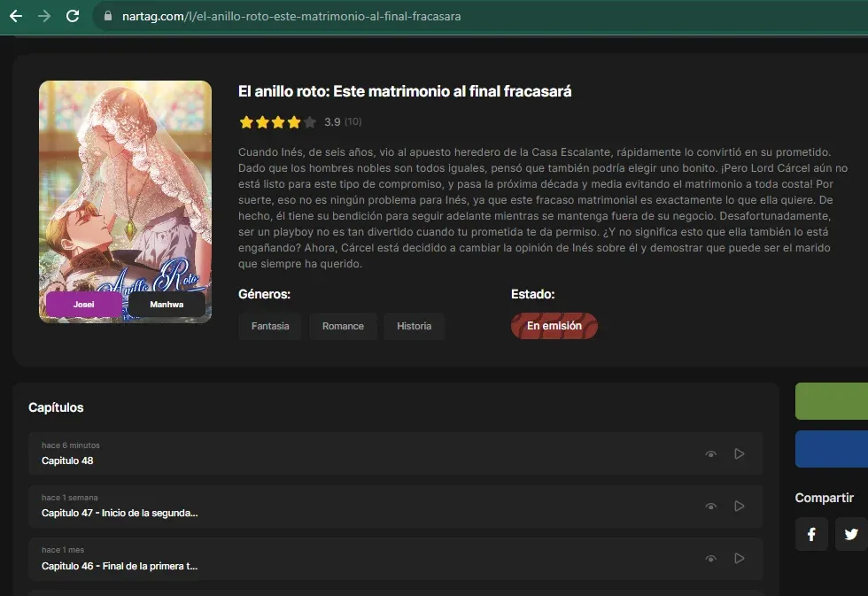
Task: Rate using the fifth gray star
Action: tap(310, 121)
